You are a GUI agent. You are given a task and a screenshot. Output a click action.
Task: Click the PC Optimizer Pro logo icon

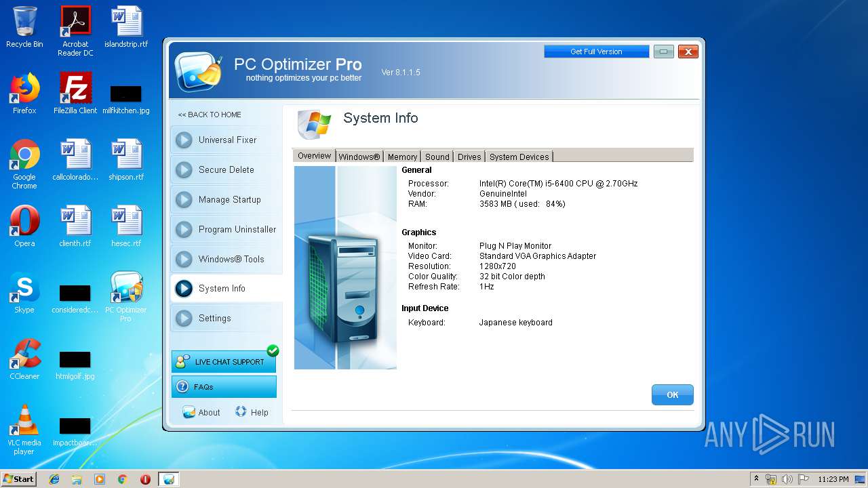pos(198,70)
